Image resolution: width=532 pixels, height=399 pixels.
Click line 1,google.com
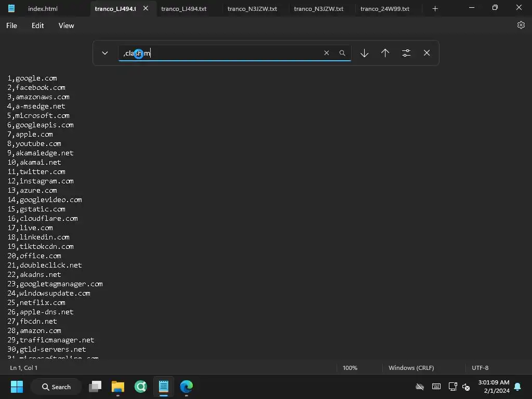32,78
